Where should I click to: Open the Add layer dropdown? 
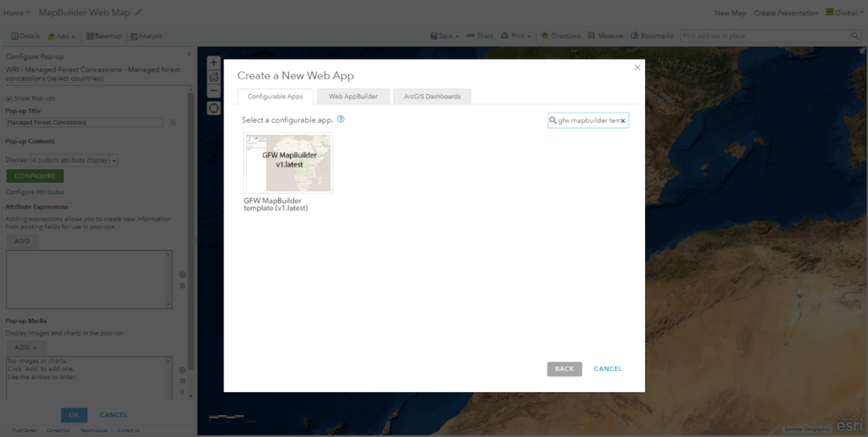(61, 36)
